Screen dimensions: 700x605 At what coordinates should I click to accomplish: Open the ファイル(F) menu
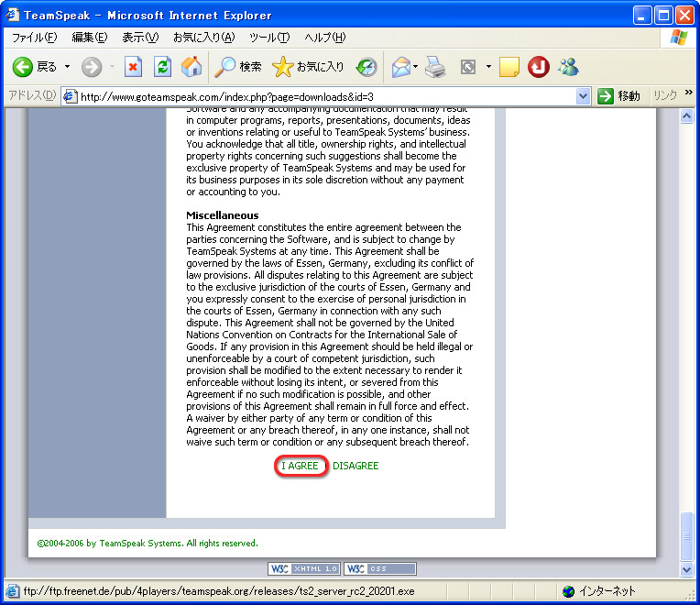pyautogui.click(x=35, y=38)
